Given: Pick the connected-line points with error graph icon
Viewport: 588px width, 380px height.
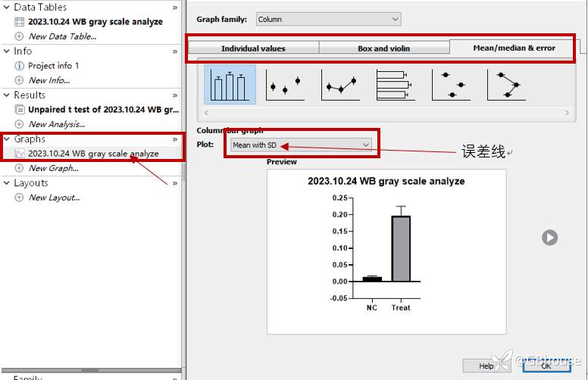Looking at the screenshot, I should point(340,84).
